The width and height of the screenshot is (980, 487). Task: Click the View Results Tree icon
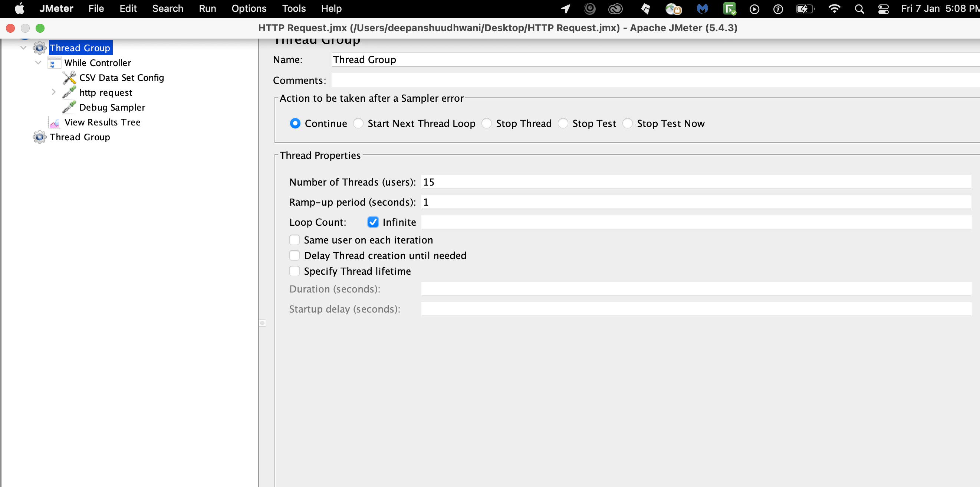click(53, 122)
